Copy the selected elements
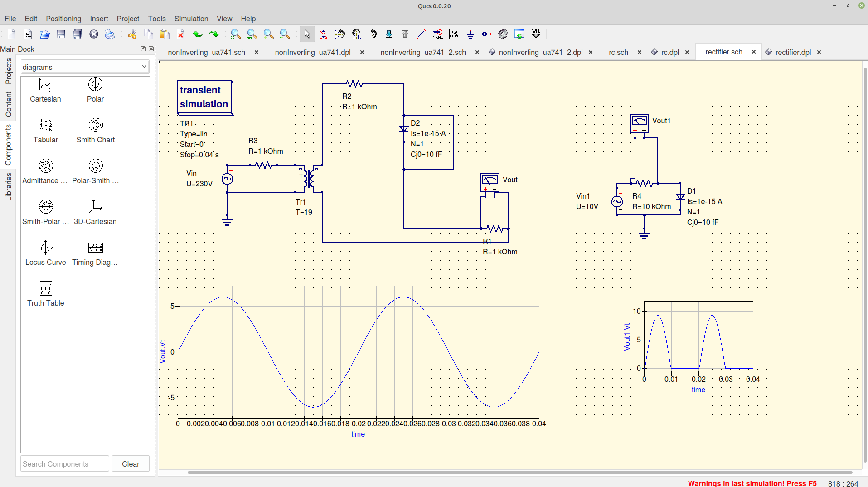 coord(148,34)
